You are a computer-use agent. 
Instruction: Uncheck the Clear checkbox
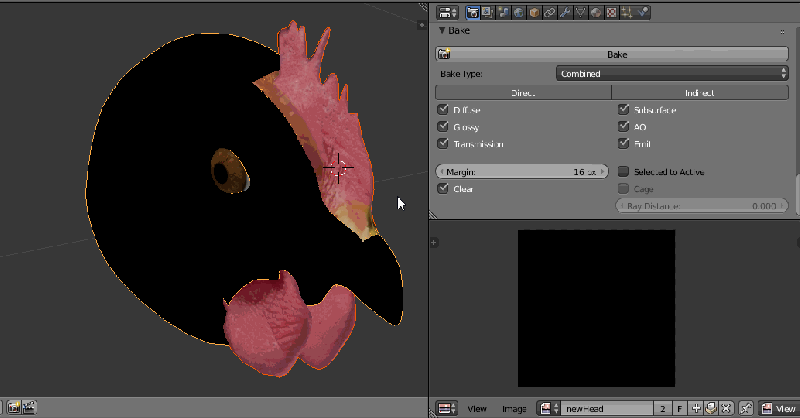pos(442,189)
